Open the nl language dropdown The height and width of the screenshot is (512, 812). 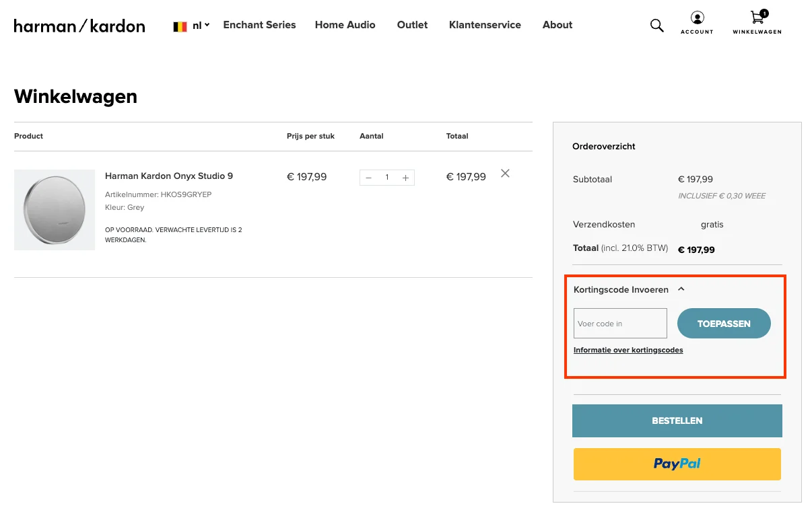pyautogui.click(x=197, y=25)
